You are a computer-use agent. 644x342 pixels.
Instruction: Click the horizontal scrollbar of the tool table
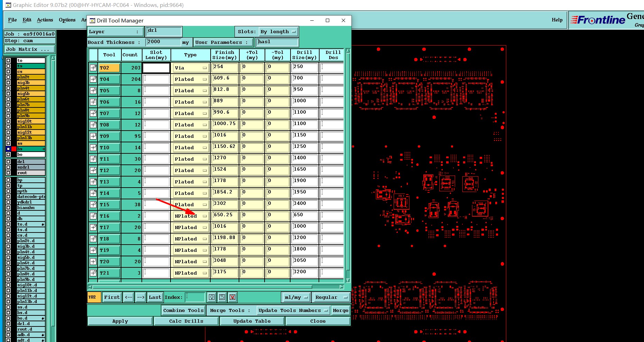coord(216,287)
